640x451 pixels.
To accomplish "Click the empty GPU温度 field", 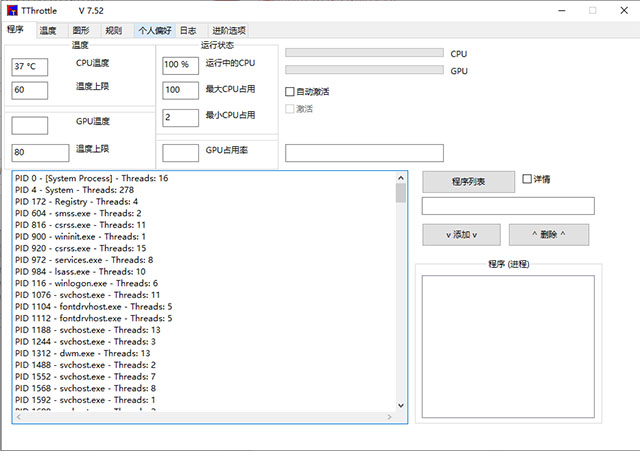I will [29, 125].
